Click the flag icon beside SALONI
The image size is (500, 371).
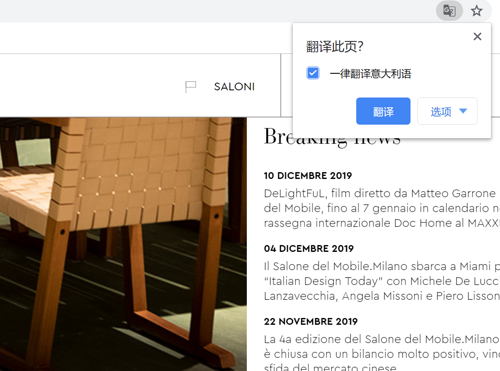point(191,87)
